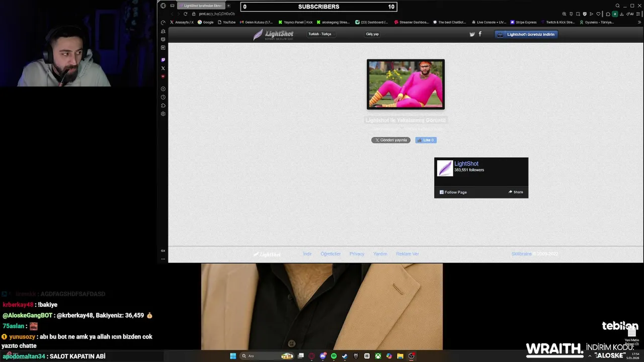Click LightShot widget profile picture
This screenshot has width=644, height=362.
point(445,168)
